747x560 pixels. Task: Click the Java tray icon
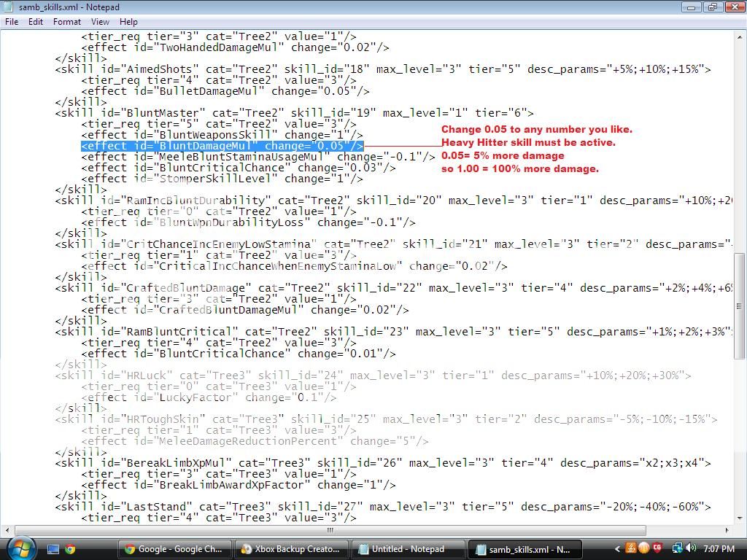click(631, 549)
